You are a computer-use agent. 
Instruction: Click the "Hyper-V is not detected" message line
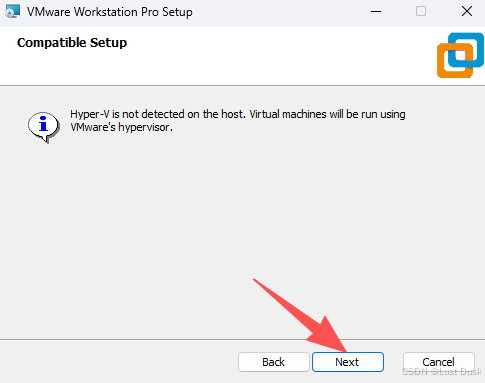click(238, 114)
